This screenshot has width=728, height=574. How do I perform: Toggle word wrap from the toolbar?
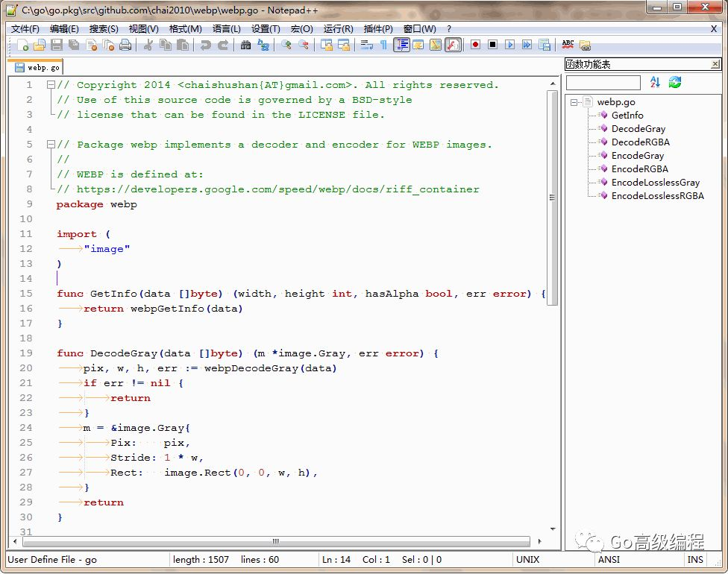366,45
